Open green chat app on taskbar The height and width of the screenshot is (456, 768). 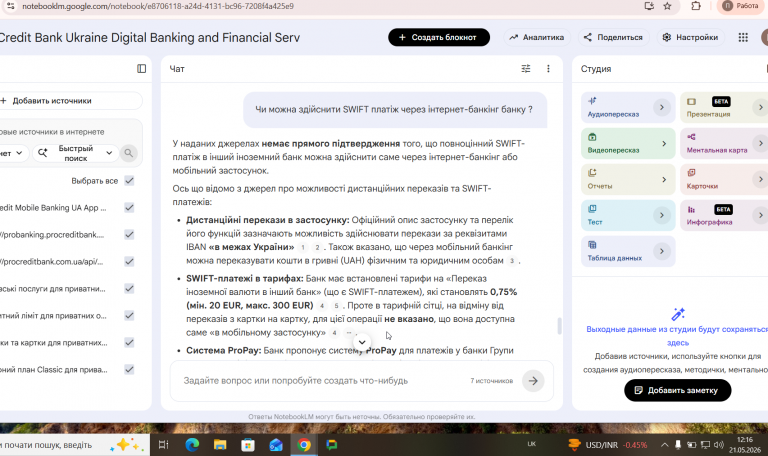pos(332,445)
